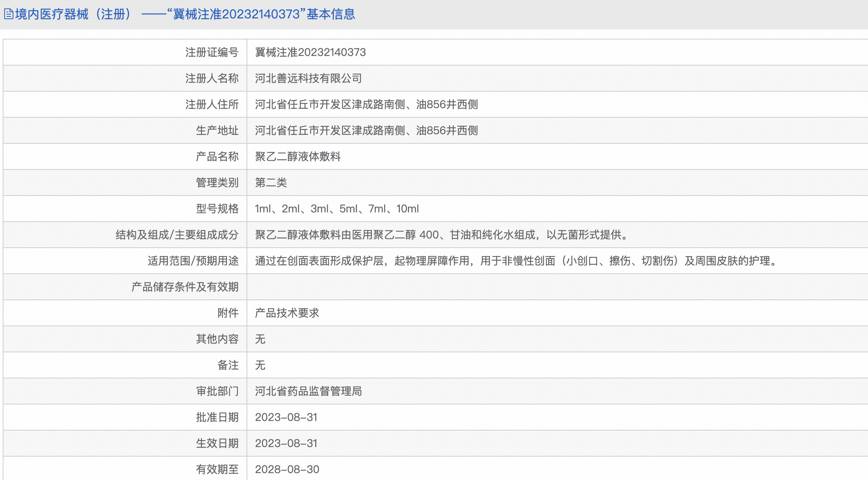Select the approval date 2023-08-31
Screen dimensions: 868x480
pos(286,417)
